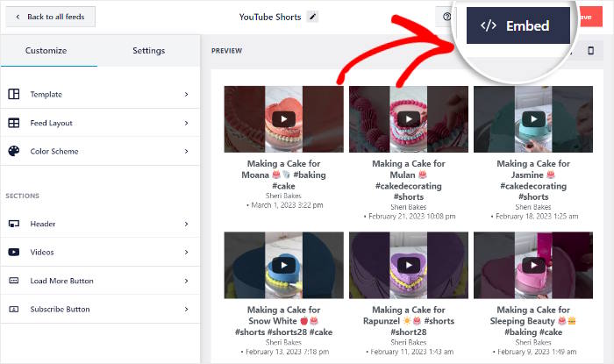Click the Making a Cake for Jasmine title

coord(533,180)
